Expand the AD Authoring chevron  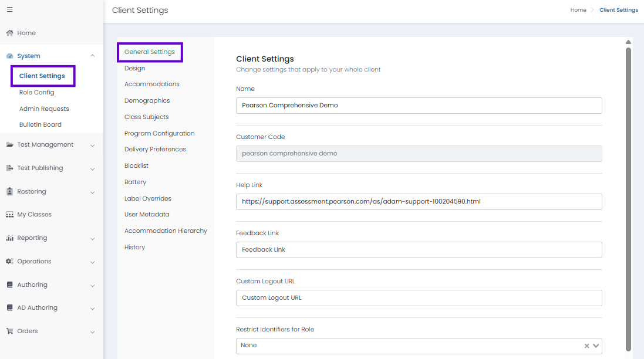pyautogui.click(x=92, y=309)
